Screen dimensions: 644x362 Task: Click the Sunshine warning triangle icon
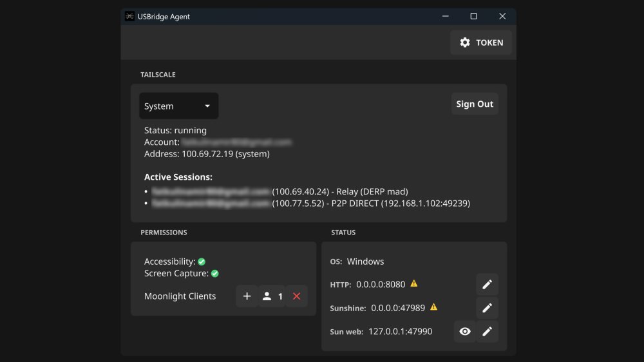(433, 307)
